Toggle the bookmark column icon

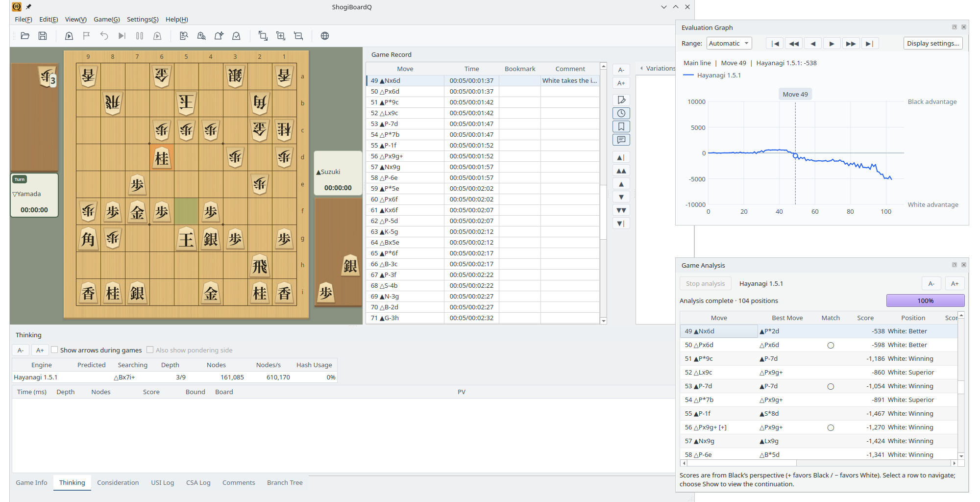(621, 126)
